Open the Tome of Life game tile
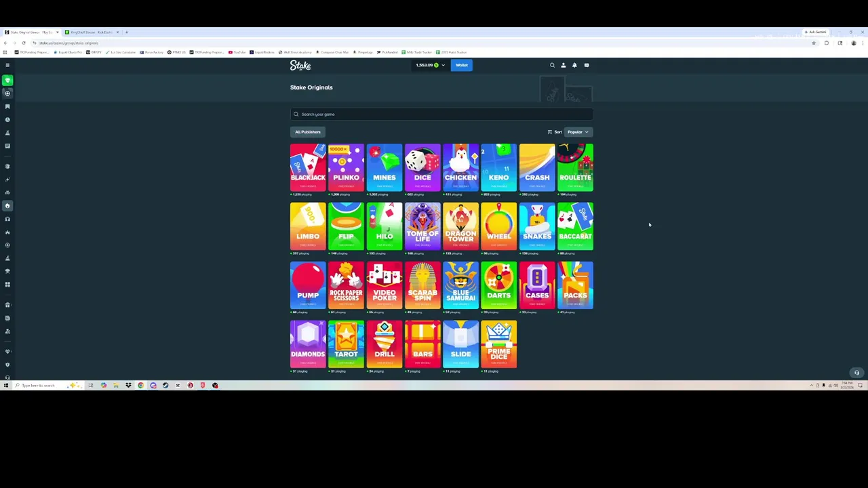Image resolution: width=868 pixels, height=488 pixels. [422, 226]
